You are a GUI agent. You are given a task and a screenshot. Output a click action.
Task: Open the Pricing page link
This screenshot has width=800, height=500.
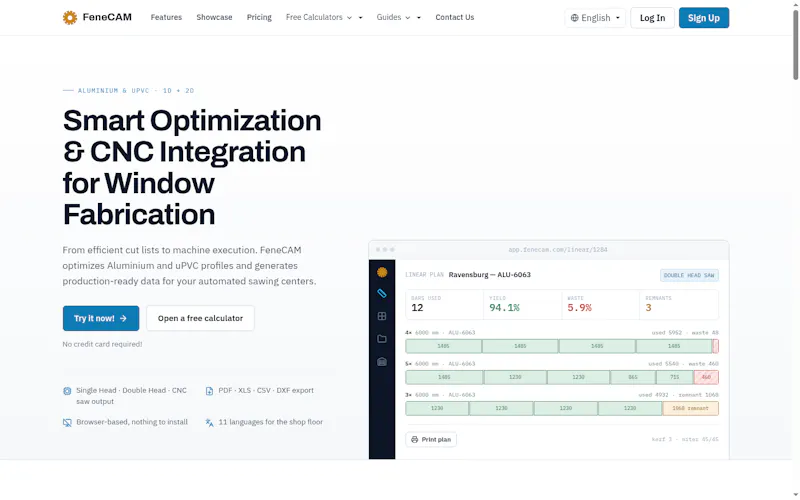259,17
